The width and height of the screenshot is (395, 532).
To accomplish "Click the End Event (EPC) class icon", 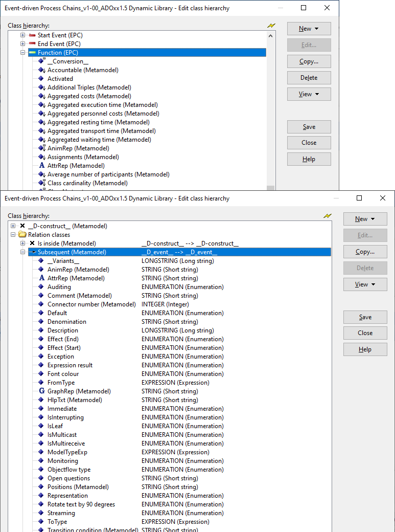I will tap(32, 44).
